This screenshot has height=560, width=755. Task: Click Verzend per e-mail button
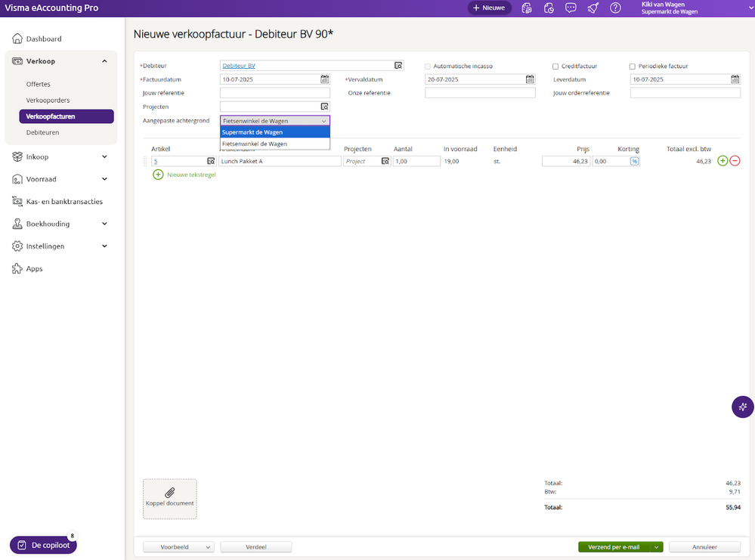click(614, 547)
